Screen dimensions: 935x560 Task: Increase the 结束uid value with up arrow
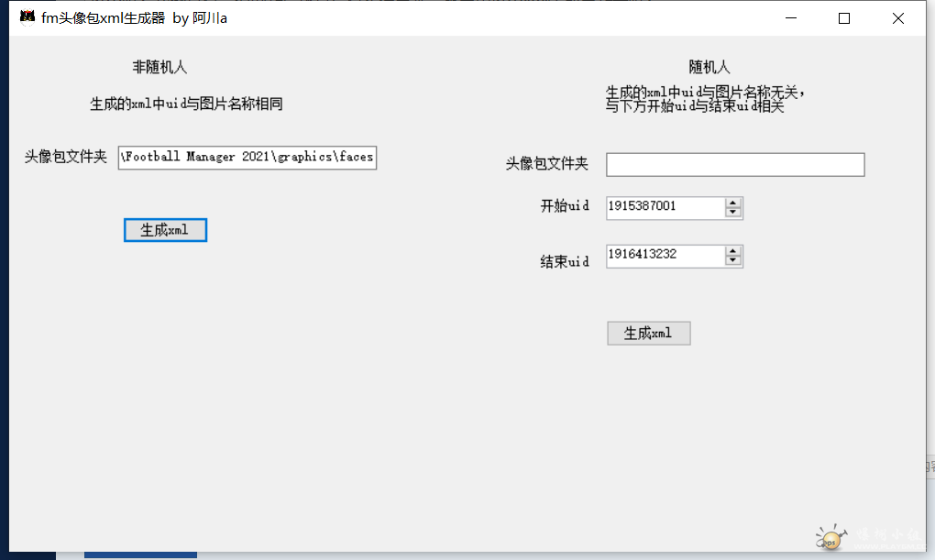[732, 250]
